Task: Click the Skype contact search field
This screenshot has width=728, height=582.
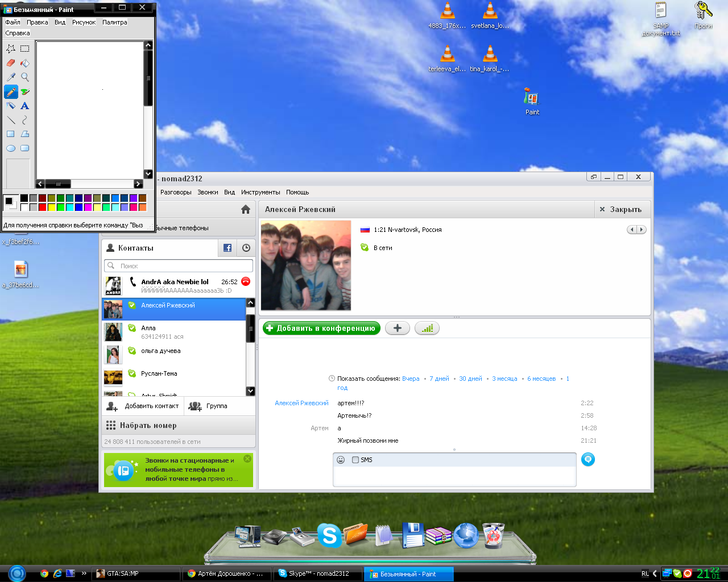Action: tap(179, 265)
